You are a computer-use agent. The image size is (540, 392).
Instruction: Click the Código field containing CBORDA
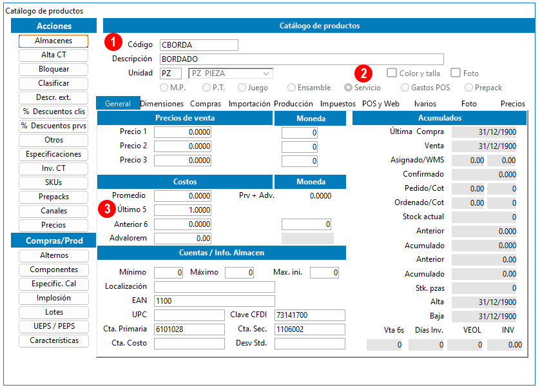(199, 45)
